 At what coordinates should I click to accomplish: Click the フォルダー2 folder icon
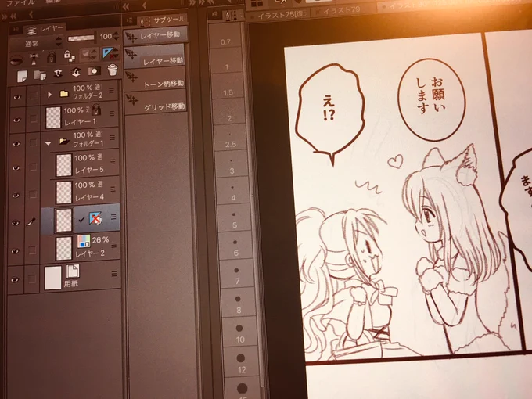[63, 93]
